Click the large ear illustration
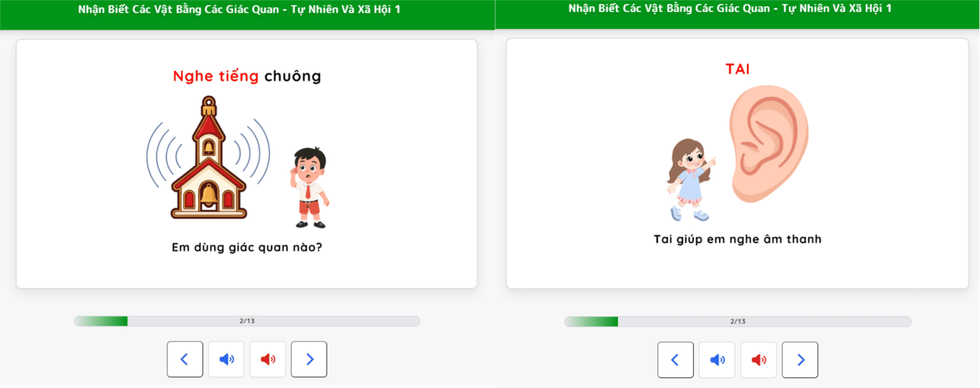Image resolution: width=980 pixels, height=388 pixels. 769,144
